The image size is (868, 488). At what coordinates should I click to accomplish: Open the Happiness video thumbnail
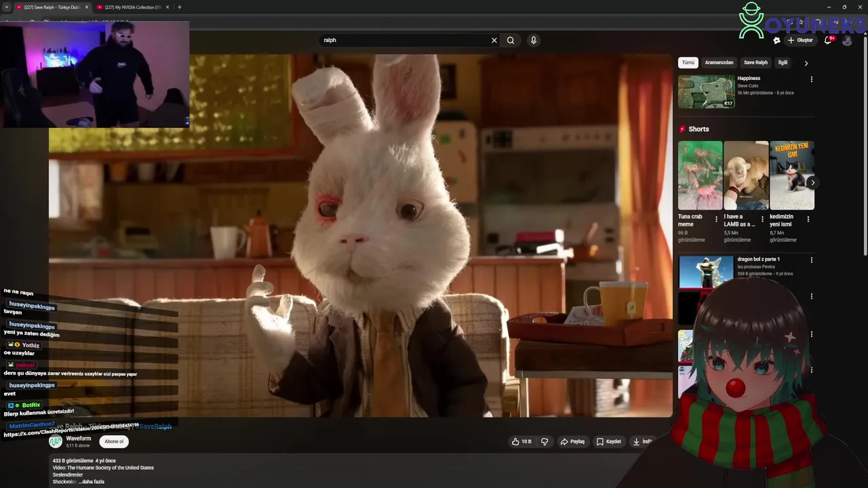[706, 91]
